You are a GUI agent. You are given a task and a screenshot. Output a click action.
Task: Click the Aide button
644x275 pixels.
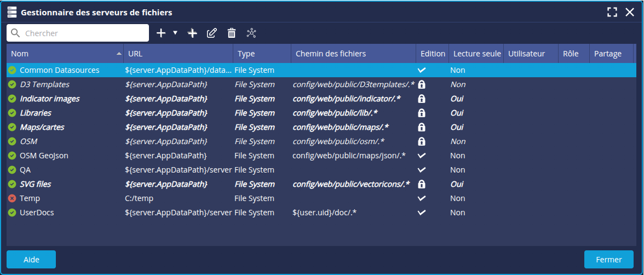pos(31,260)
